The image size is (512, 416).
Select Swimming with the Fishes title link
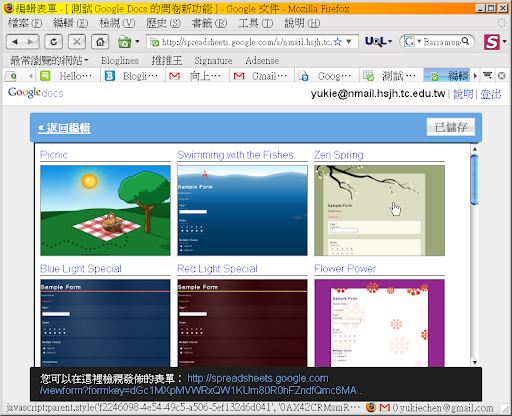pyautogui.click(x=235, y=155)
